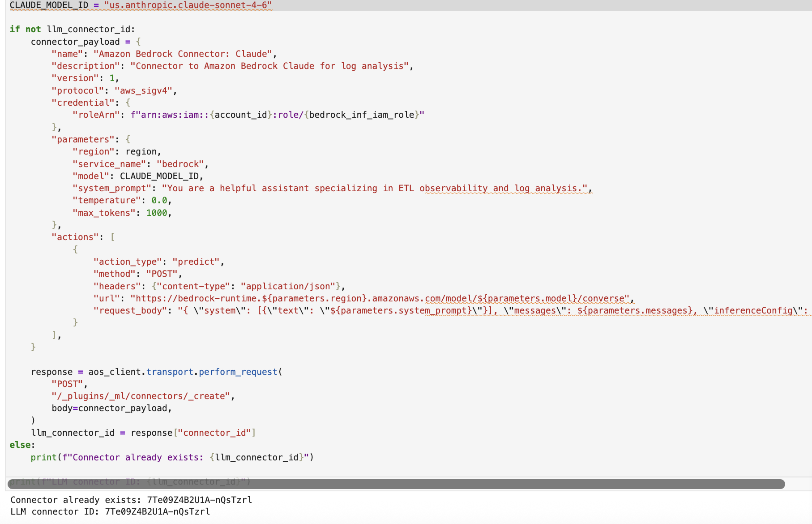Image resolution: width=812 pixels, height=524 pixels.
Task: Click the "service_name" value "bedrock"
Action: [x=180, y=164]
